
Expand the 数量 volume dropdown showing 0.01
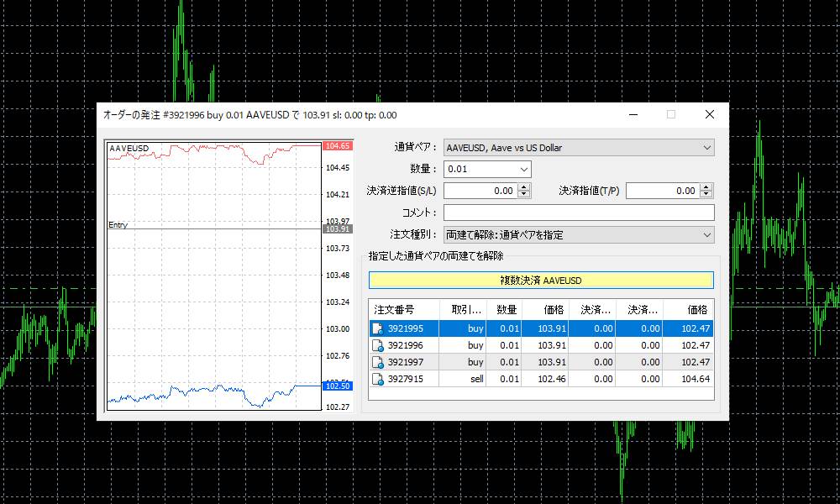click(525, 169)
